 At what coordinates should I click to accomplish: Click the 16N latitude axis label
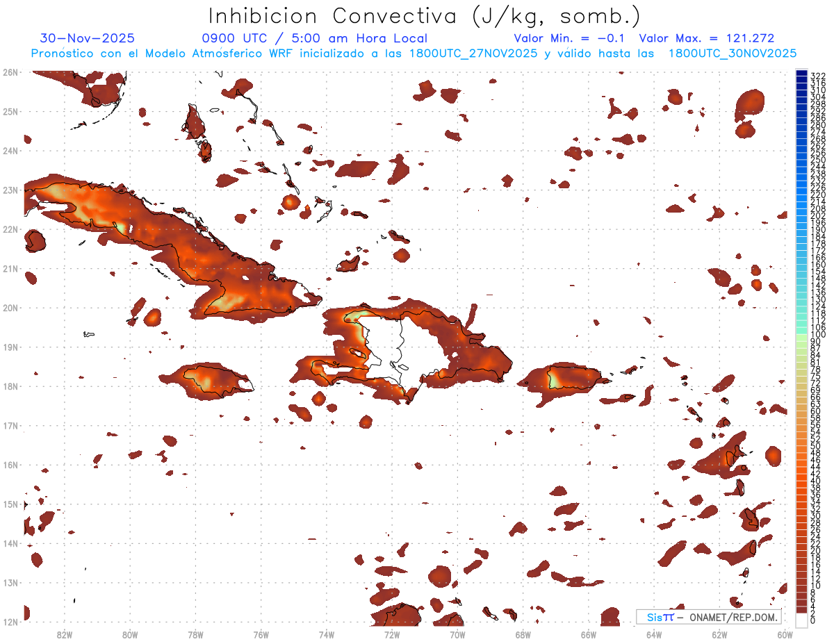click(x=10, y=465)
